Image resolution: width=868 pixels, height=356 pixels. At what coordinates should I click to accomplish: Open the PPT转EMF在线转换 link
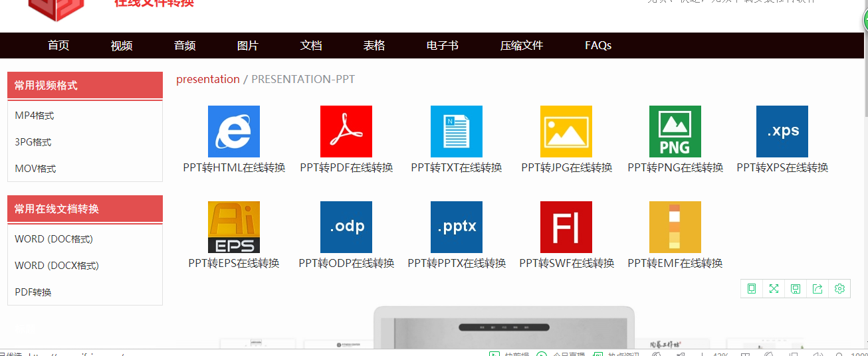(x=675, y=263)
